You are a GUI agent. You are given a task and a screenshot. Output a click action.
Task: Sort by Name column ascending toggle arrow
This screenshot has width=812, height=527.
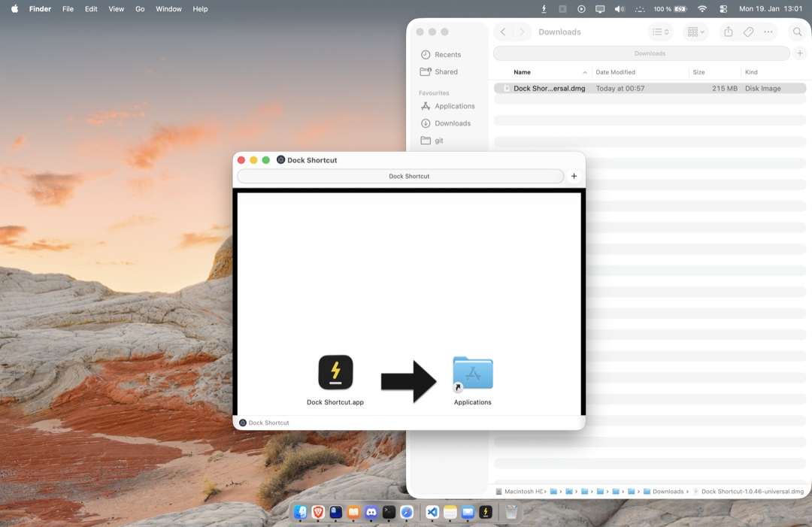pos(586,72)
